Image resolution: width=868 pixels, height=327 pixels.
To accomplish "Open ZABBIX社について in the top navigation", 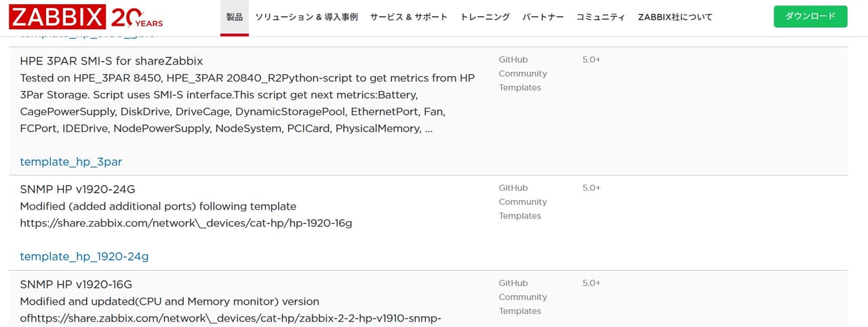I will (675, 17).
